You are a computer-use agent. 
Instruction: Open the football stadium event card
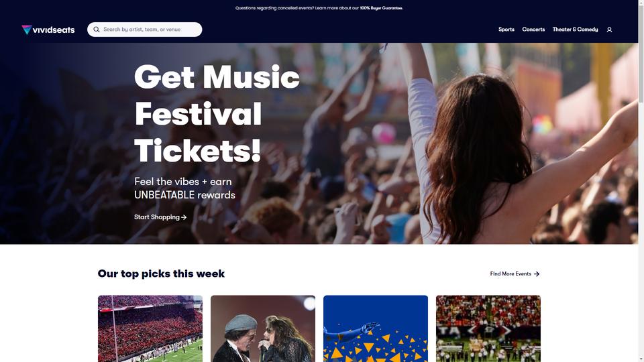(150, 328)
